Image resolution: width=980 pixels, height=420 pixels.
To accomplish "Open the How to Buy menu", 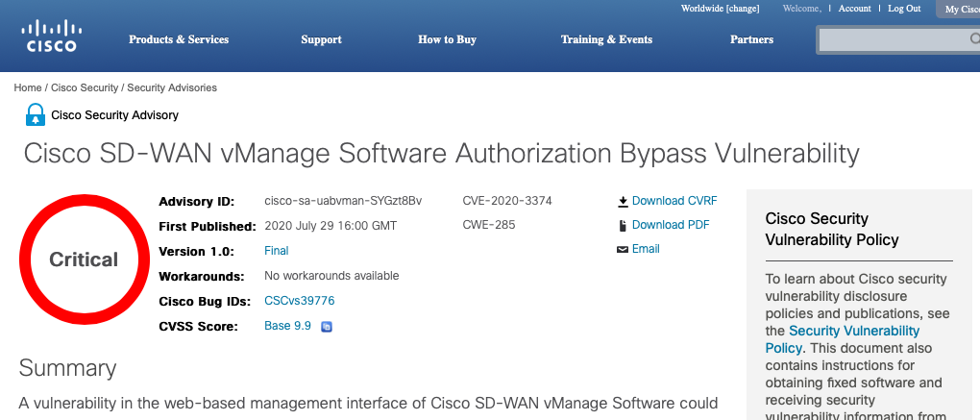I will click(447, 39).
